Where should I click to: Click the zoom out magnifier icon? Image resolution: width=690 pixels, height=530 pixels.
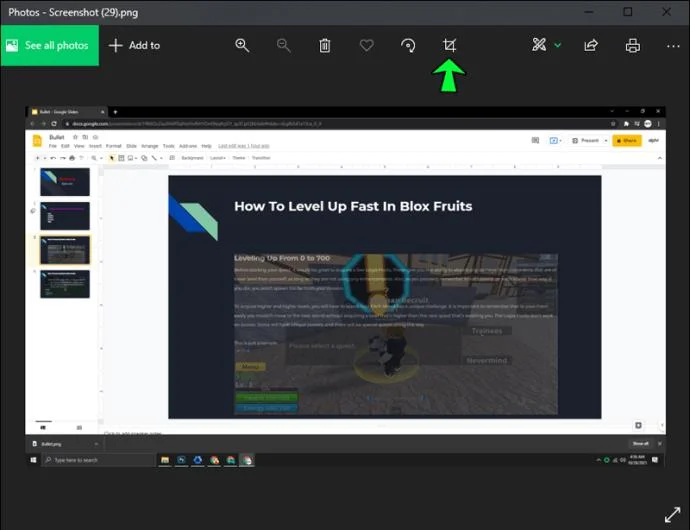pyautogui.click(x=283, y=45)
